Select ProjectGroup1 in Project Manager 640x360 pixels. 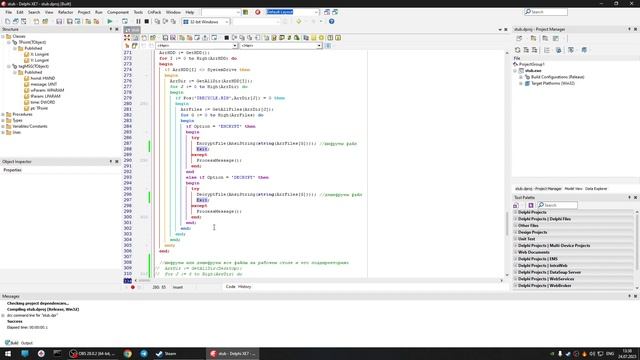point(531,64)
